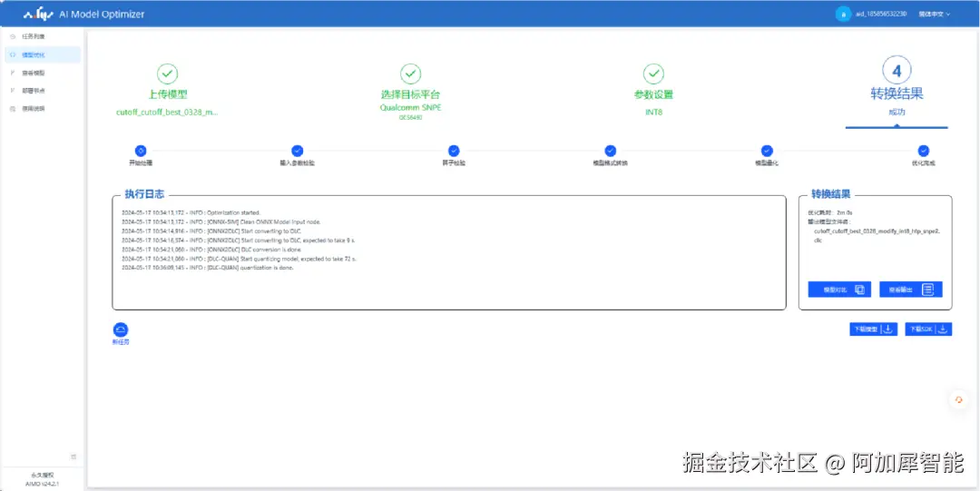The image size is (980, 491).
Task: Click the view output list button
Action: [x=911, y=290]
